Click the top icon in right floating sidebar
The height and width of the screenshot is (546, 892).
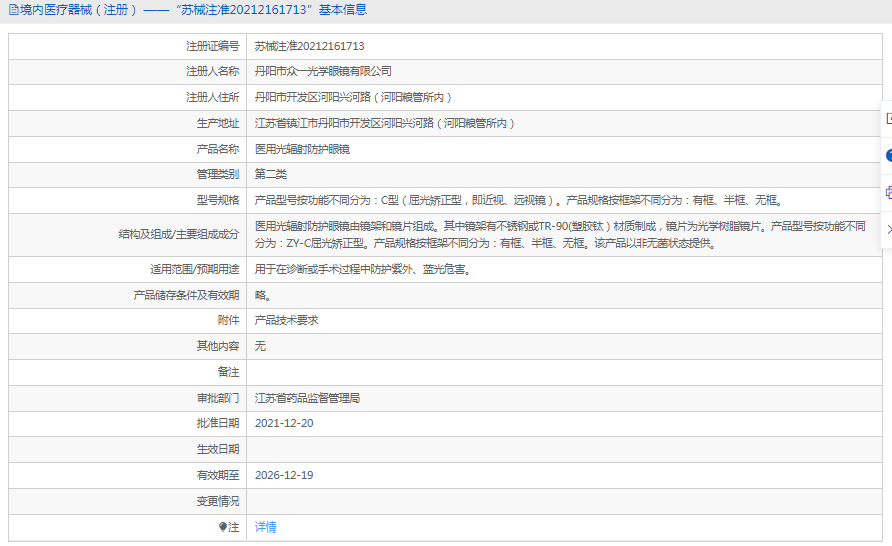point(887,118)
